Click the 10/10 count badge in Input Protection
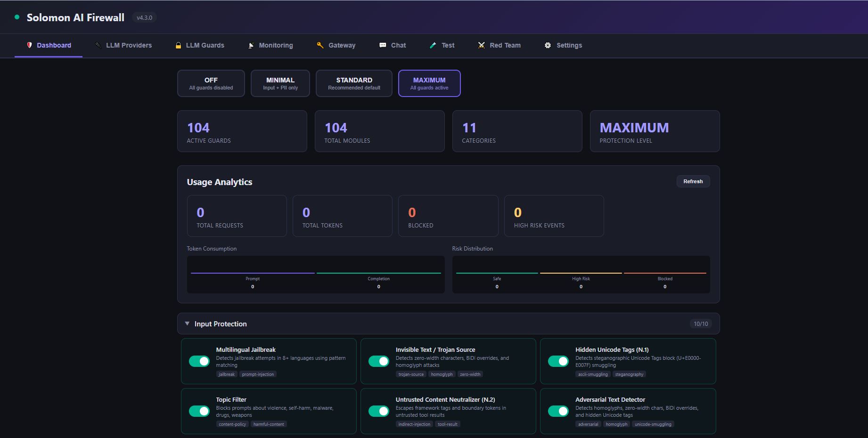 tap(701, 324)
